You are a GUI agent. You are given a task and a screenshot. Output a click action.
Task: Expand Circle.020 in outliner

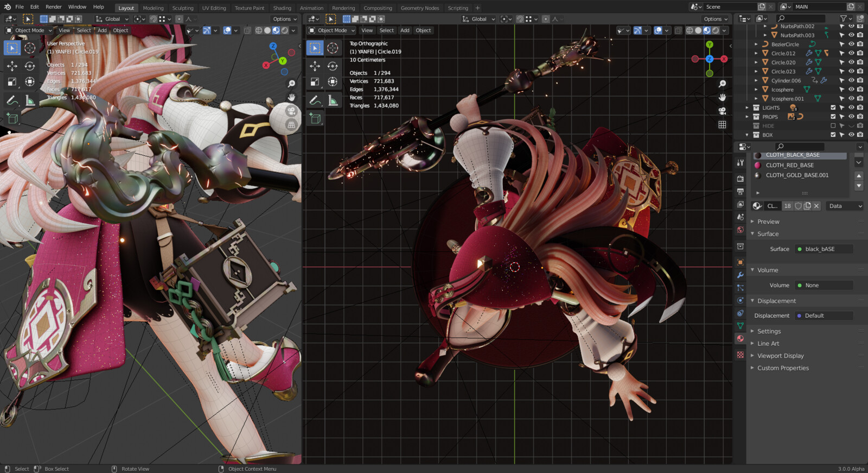pyautogui.click(x=756, y=62)
